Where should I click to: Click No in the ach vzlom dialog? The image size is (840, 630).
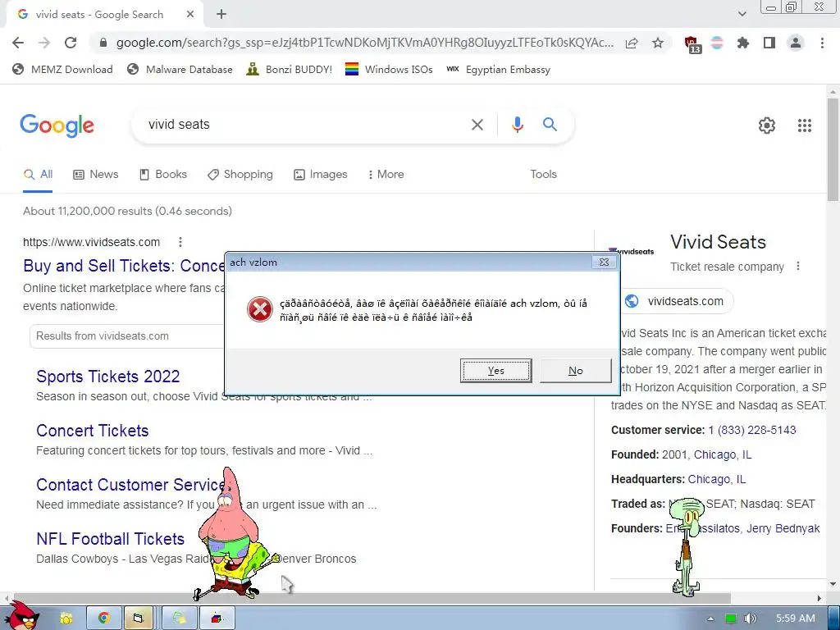[575, 371]
